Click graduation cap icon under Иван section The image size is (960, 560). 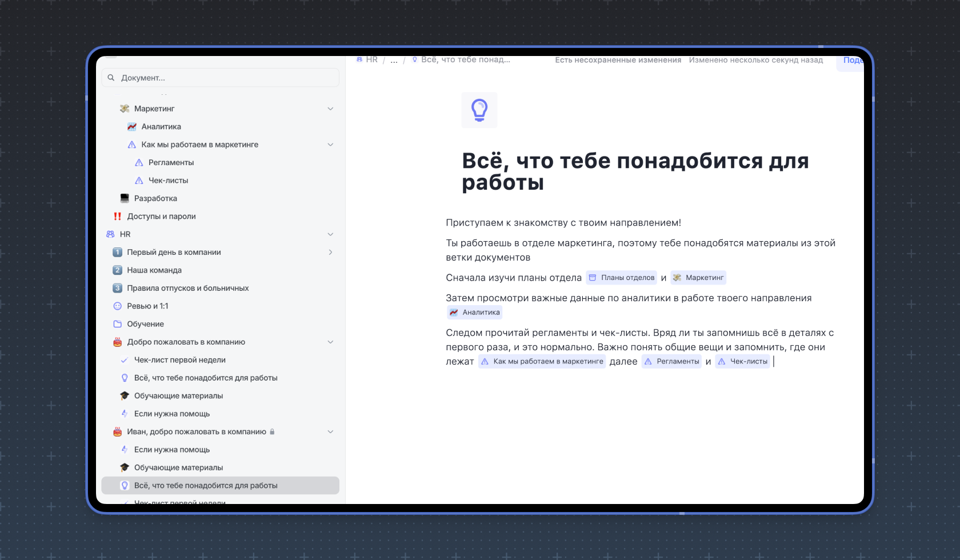[125, 467]
